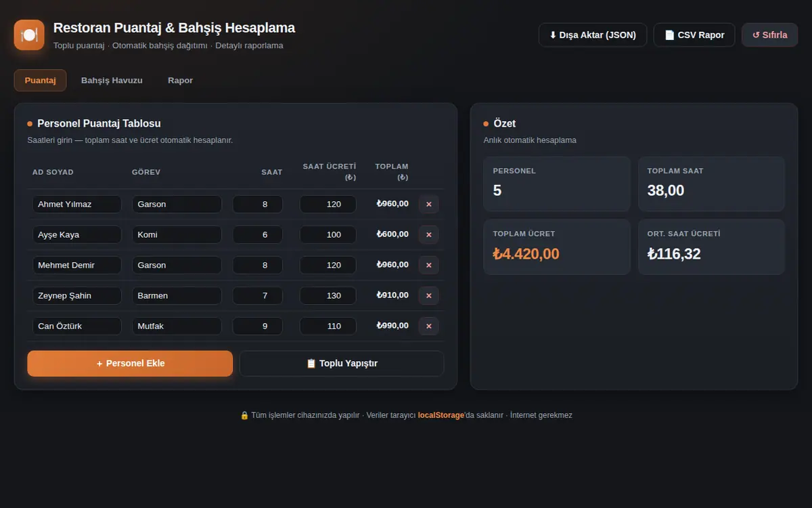Export data with Dışa Aktar (JSON)
The image size is (812, 508).
593,35
